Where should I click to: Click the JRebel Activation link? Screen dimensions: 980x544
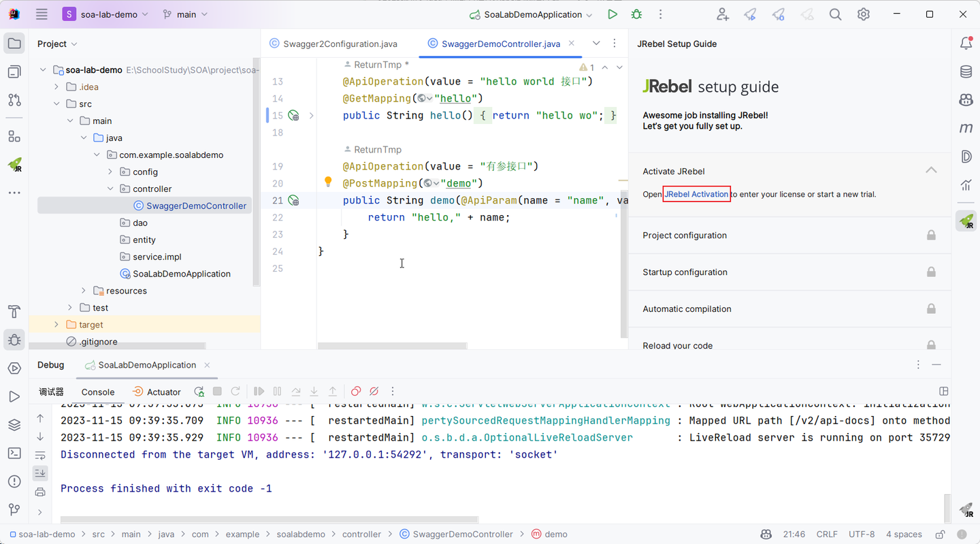(696, 194)
